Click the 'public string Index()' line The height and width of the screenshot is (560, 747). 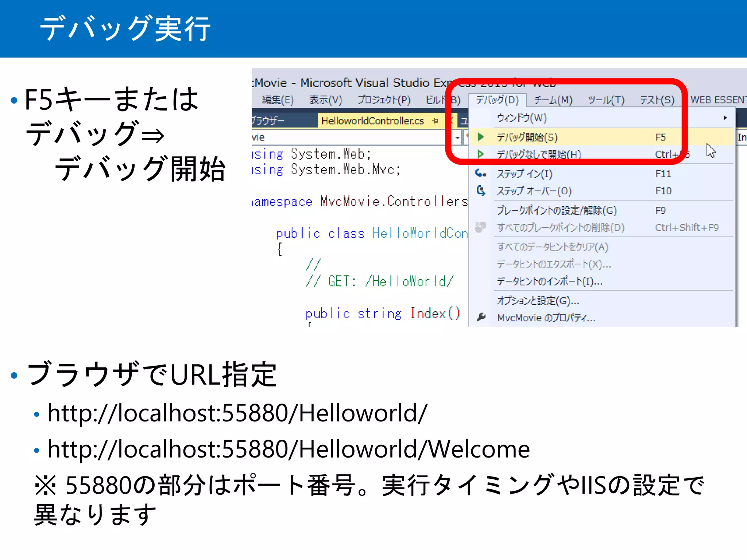pos(383,313)
